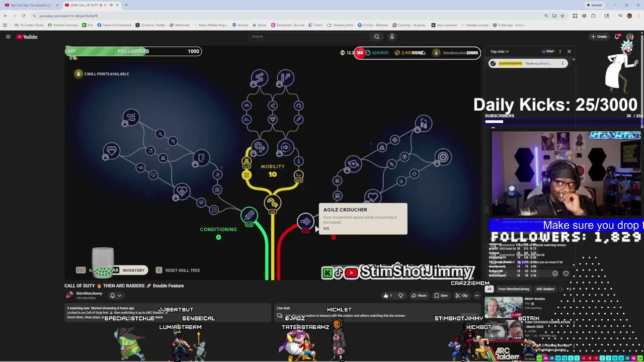This screenshot has height=362, width=644.
Task: Open a new browser tab
Action: (126, 5)
